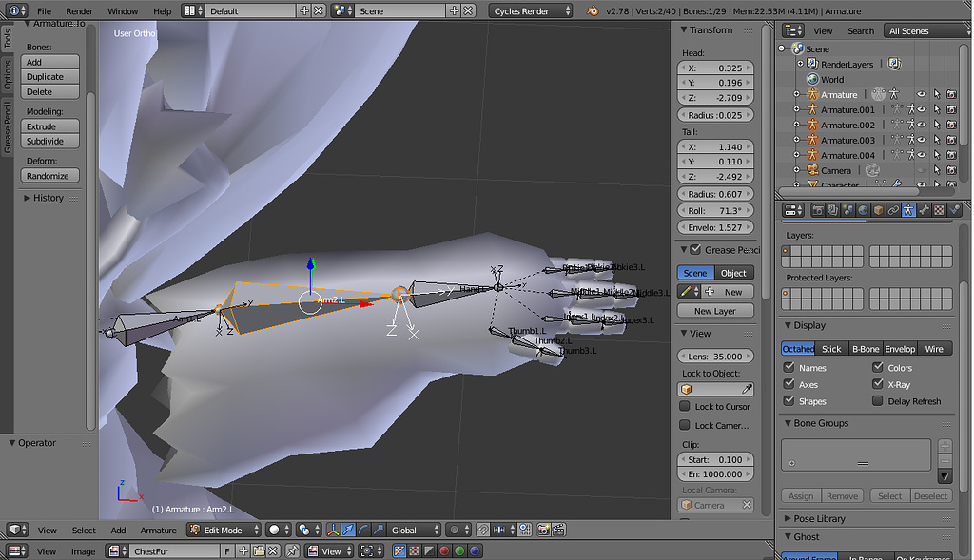Open the Armature data properties tab icon
The height and width of the screenshot is (560, 974).
click(x=908, y=210)
